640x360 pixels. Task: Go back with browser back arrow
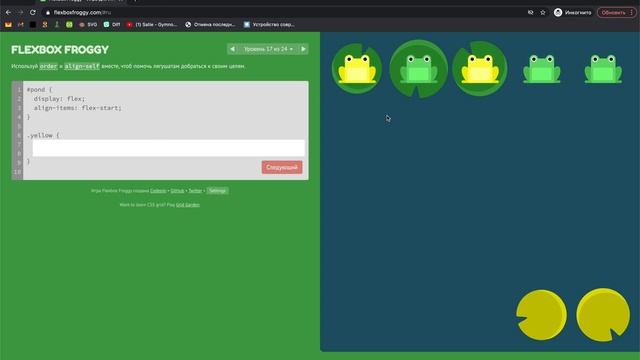[x=8, y=12]
